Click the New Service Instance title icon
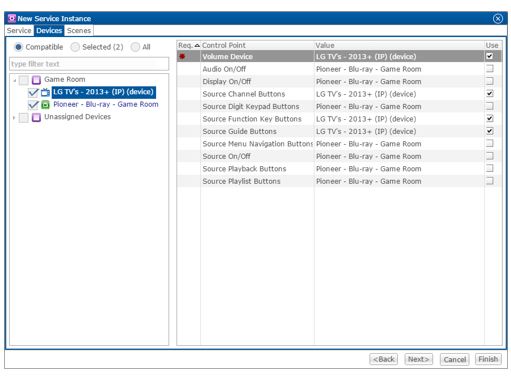This screenshot has height=377, width=511. click(12, 18)
